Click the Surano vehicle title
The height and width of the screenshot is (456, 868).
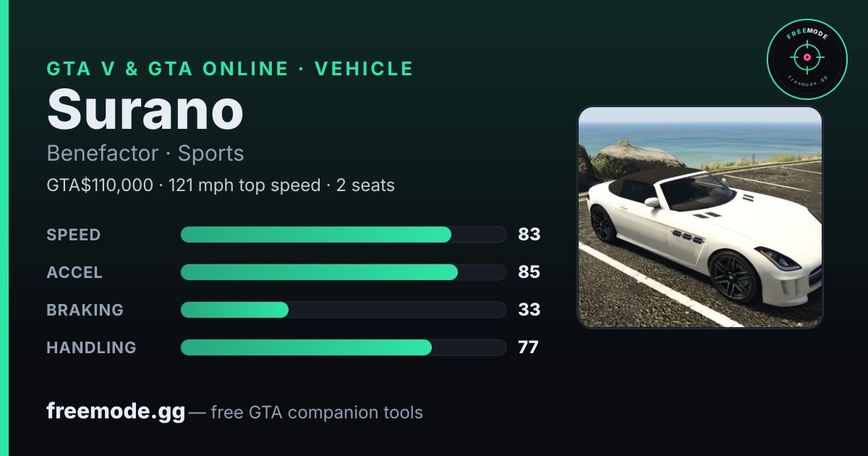click(145, 111)
